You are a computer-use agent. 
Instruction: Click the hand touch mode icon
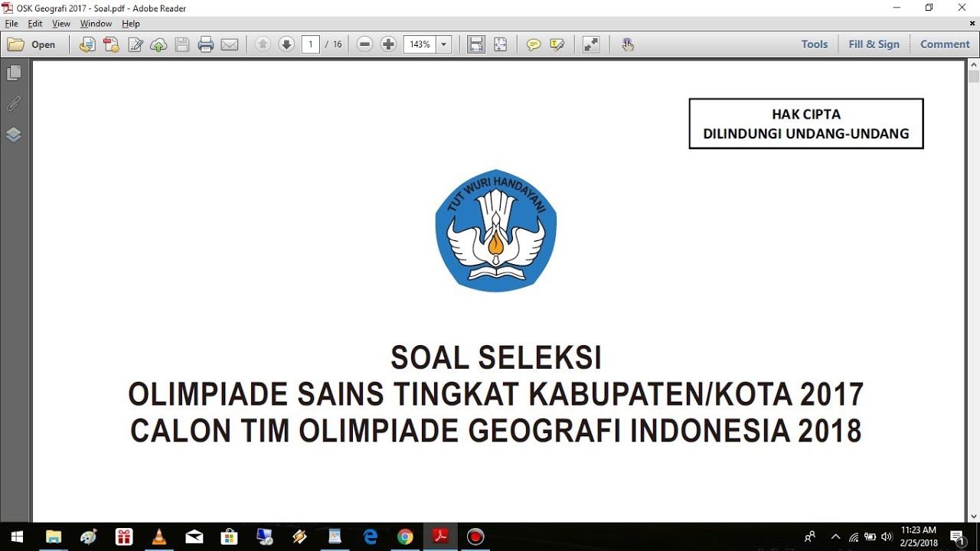[x=628, y=44]
